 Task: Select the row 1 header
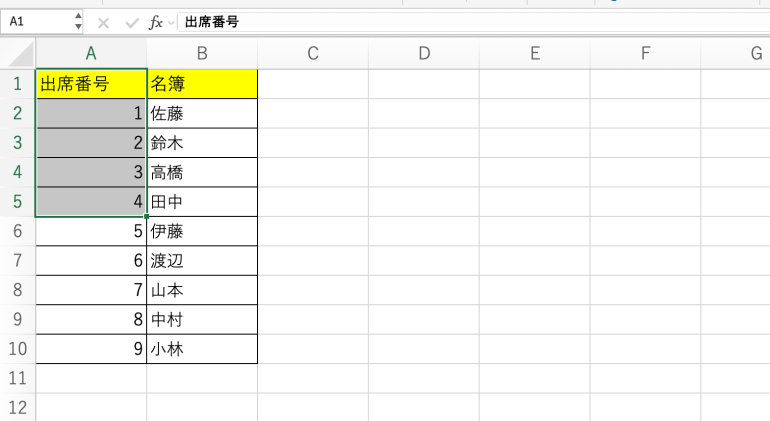pyautogui.click(x=17, y=84)
